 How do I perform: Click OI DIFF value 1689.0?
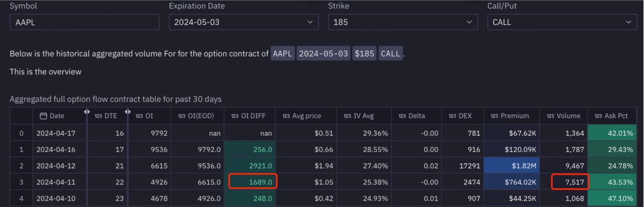(250, 182)
